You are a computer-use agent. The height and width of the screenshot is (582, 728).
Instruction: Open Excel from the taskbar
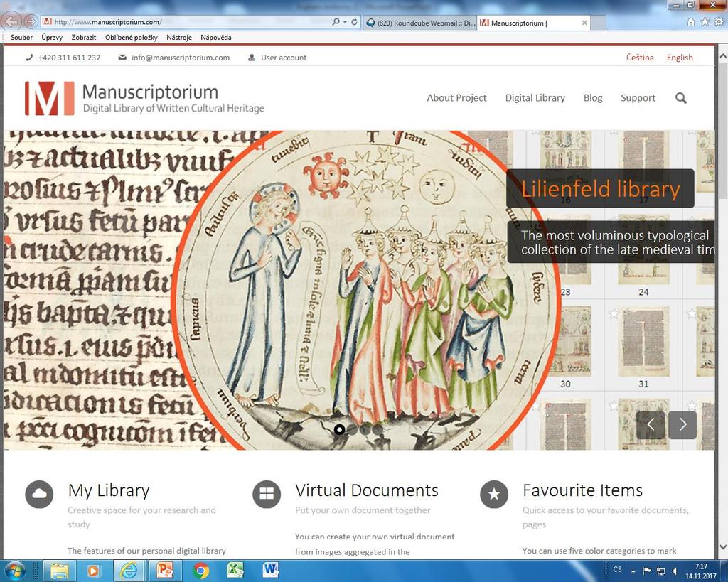235,571
